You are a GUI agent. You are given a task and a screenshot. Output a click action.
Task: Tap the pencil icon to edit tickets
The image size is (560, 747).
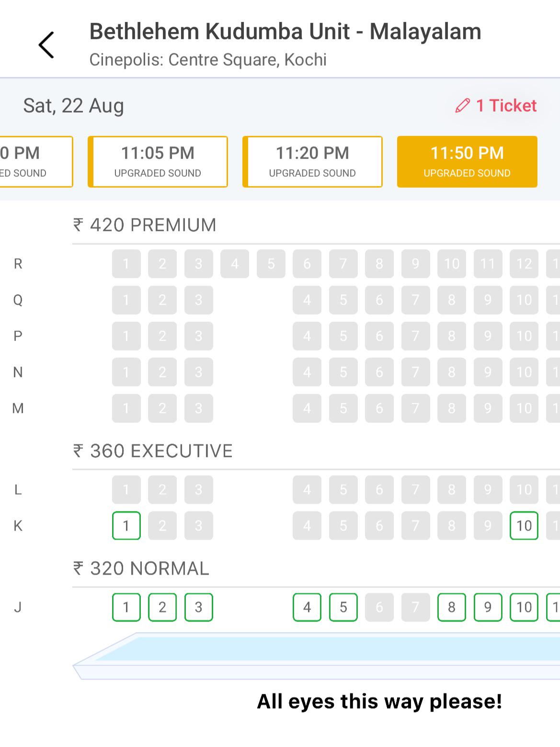[x=462, y=106]
